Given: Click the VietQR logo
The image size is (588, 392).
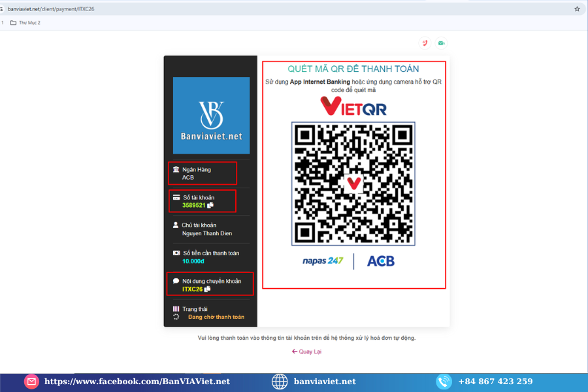Looking at the screenshot, I should (353, 106).
